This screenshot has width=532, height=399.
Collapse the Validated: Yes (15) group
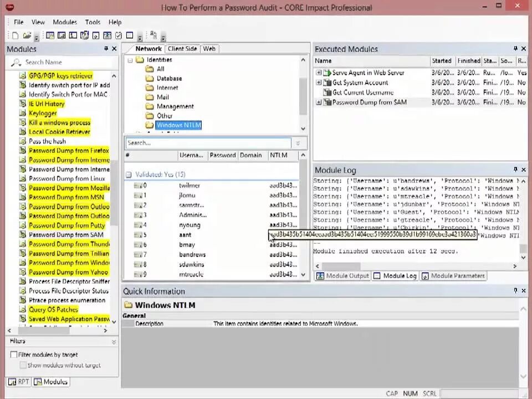[x=129, y=175]
